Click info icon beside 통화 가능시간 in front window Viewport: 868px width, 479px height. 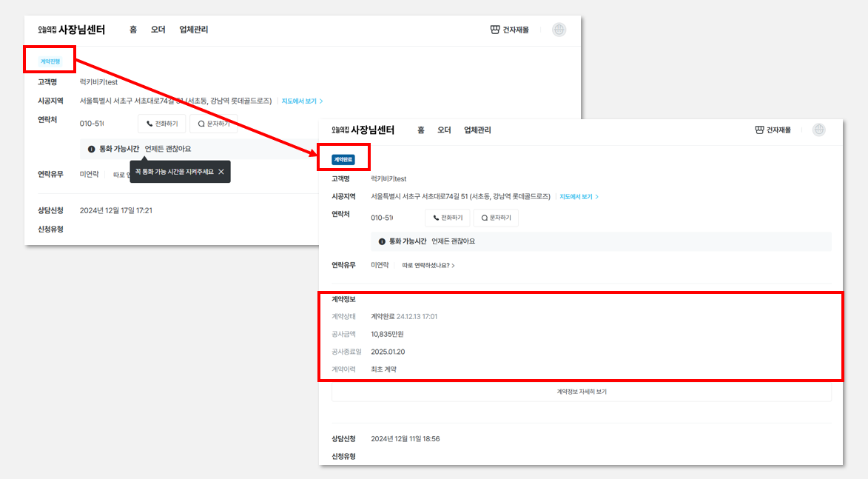pyautogui.click(x=382, y=241)
